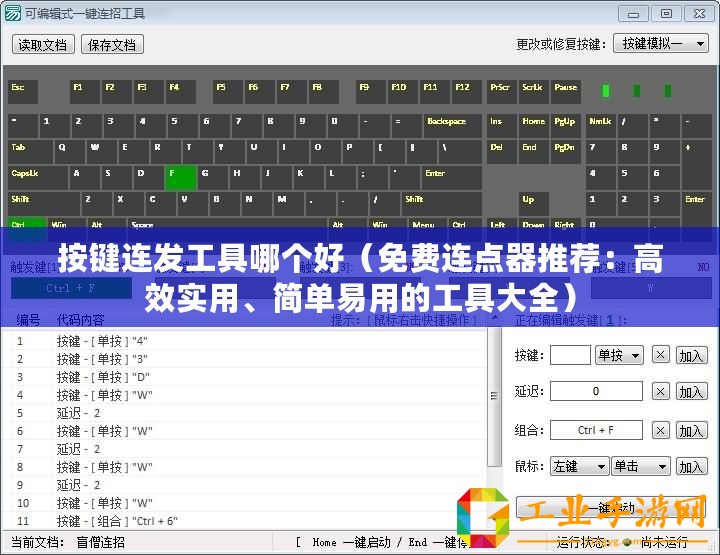Click the 保存文档 button
The image size is (720, 555).
[112, 45]
